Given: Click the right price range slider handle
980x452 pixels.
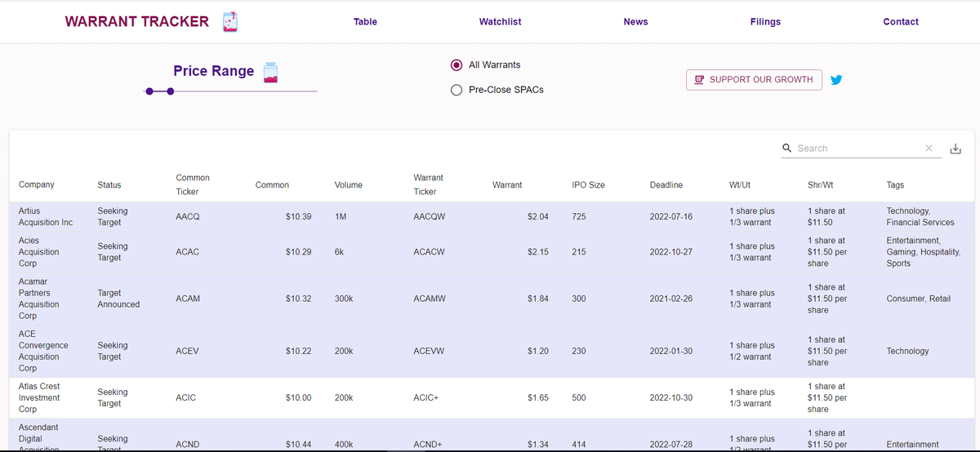Looking at the screenshot, I should (x=170, y=91).
